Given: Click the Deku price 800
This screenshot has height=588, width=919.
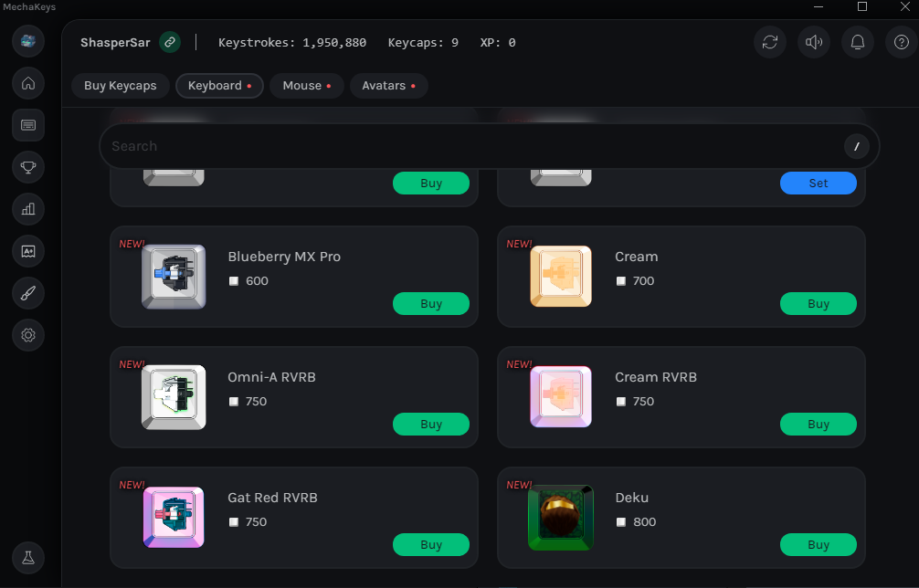Looking at the screenshot, I should [x=645, y=522].
